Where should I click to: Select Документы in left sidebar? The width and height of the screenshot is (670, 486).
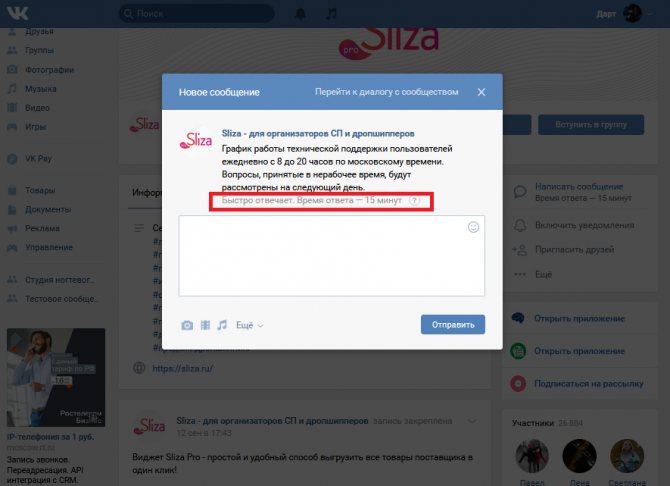(48, 209)
